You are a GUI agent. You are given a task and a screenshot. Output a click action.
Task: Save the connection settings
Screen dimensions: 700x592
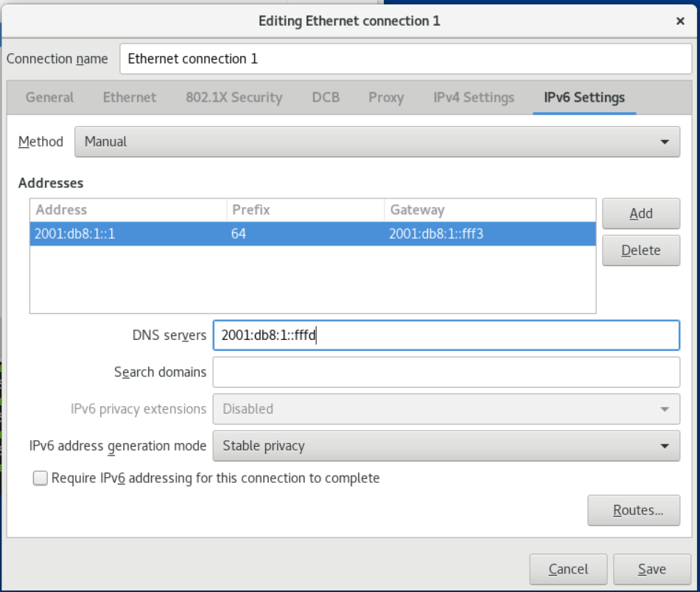[x=651, y=569]
